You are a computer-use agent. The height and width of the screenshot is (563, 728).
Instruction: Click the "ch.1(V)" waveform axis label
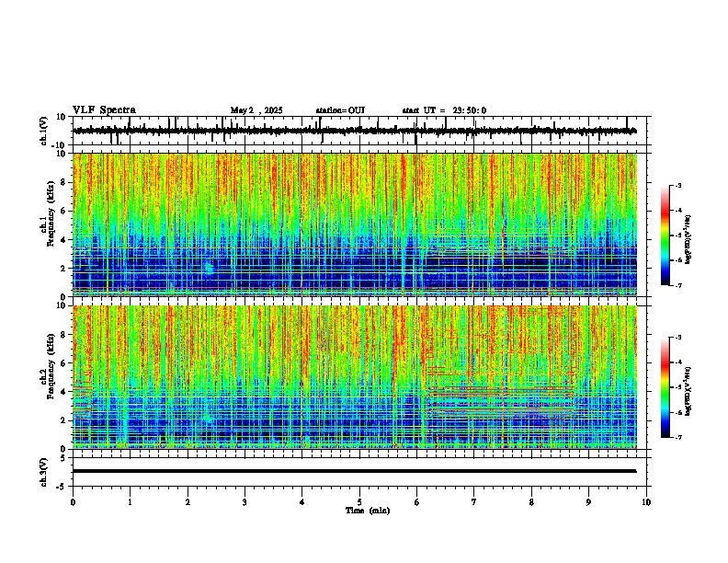[44, 131]
